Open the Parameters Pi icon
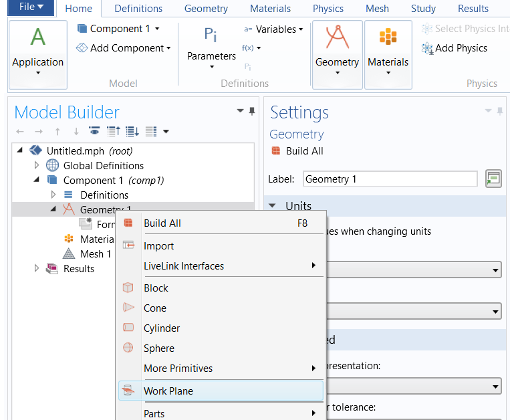 (x=211, y=34)
